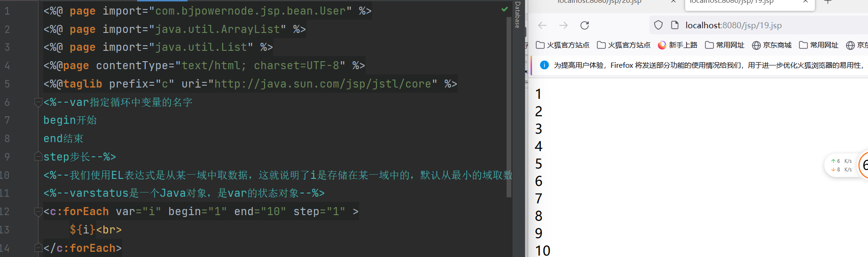This screenshot has height=257, width=868.
Task: Click the output number 10 in browser page
Action: [542, 250]
